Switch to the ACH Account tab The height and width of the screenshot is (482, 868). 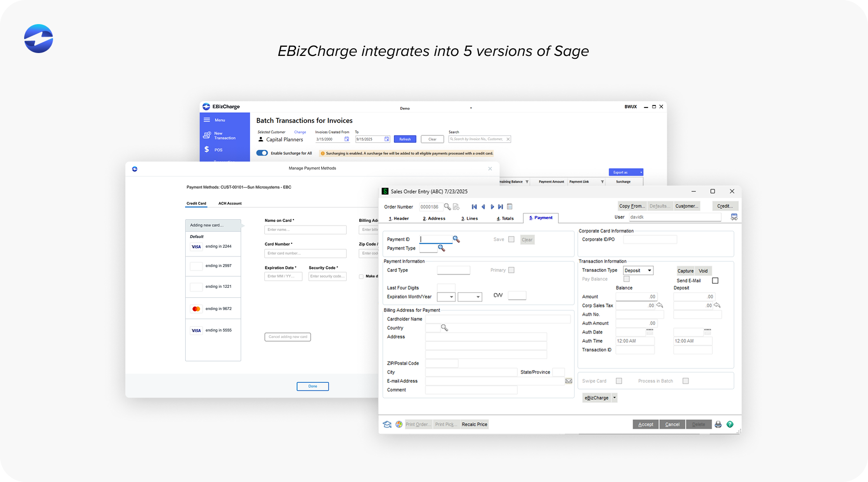point(230,203)
